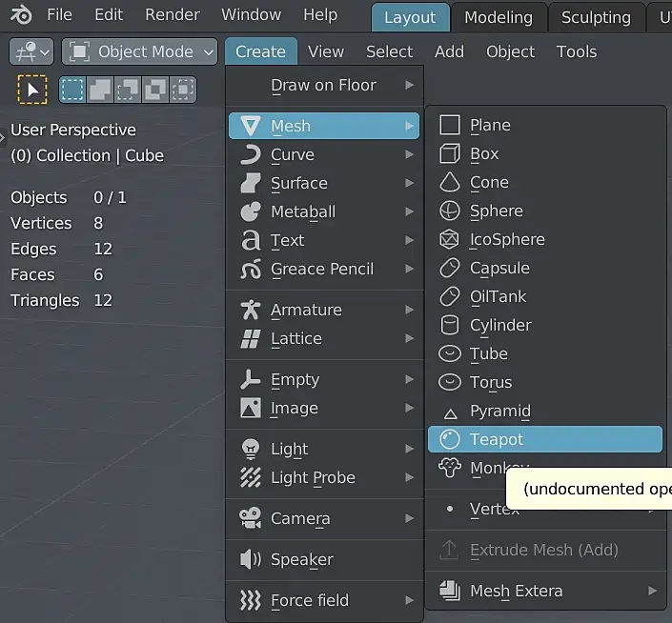The image size is (672, 623).
Task: Click the Metaball icon
Action: pos(251,211)
